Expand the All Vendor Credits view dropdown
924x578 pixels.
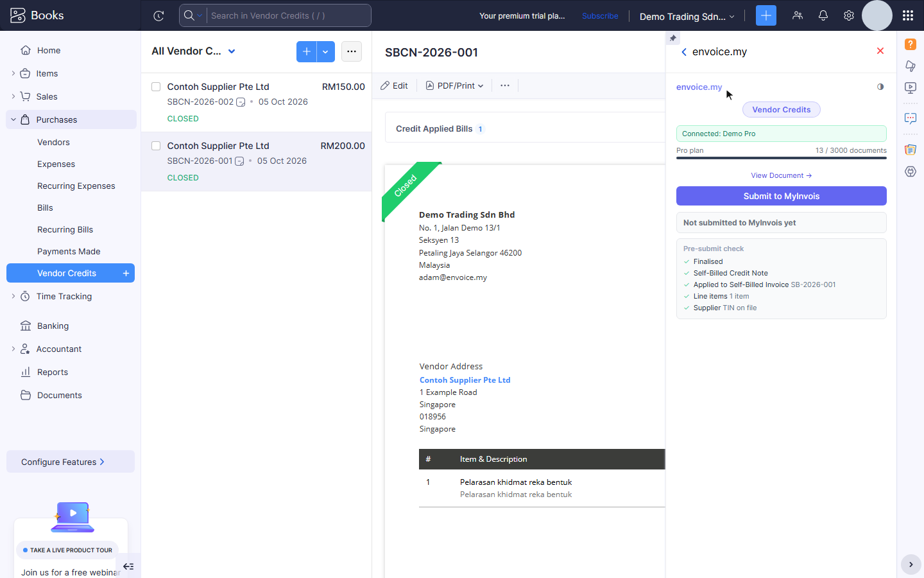(232, 51)
